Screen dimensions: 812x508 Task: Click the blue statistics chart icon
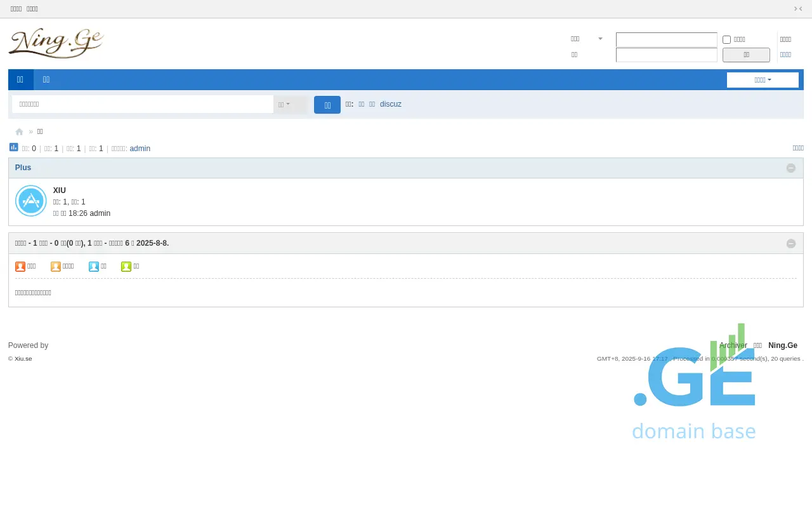point(13,147)
